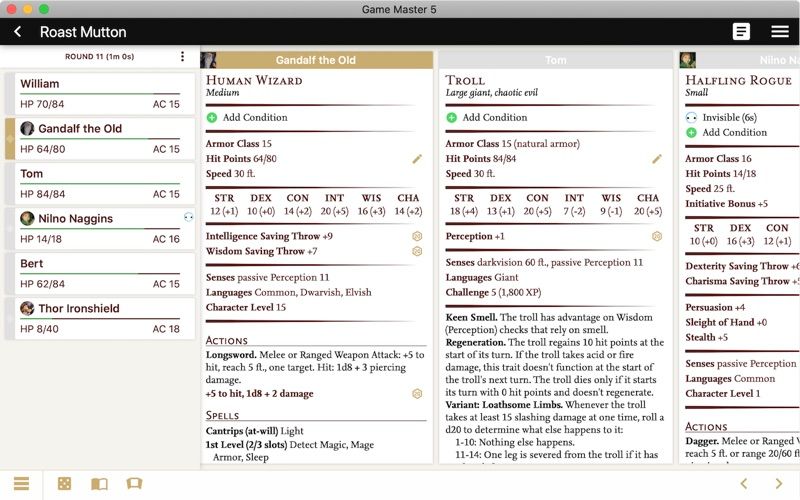Click Hit Points 84/84 on Troll sheet
800x500 pixels.
[481, 159]
